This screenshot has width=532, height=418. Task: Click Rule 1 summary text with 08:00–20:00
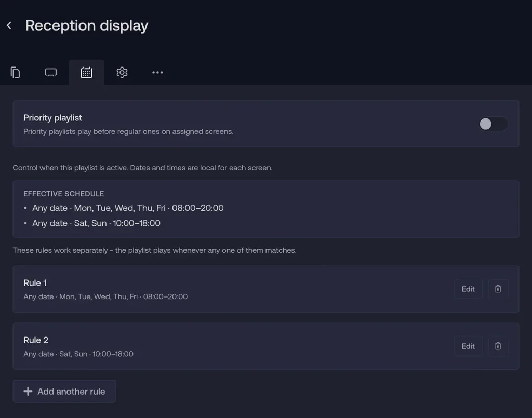click(105, 296)
